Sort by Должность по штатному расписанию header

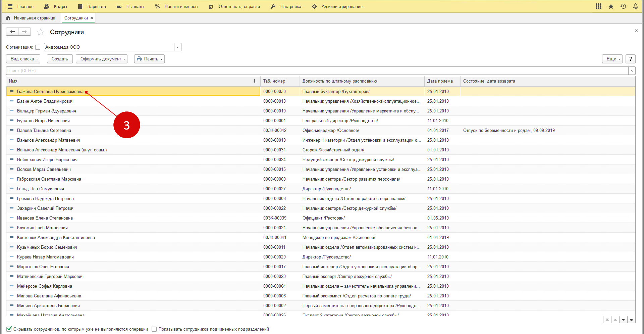coord(362,81)
